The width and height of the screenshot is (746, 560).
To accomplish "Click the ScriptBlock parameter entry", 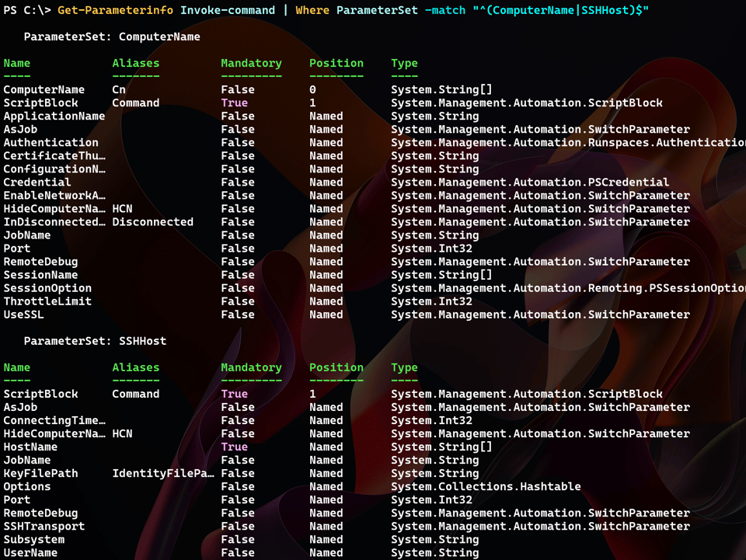I will [x=40, y=103].
